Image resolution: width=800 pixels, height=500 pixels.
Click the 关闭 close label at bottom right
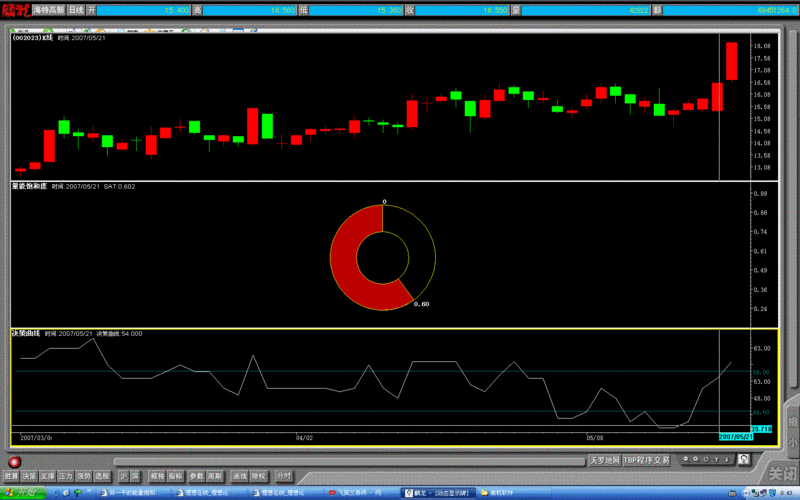782,472
